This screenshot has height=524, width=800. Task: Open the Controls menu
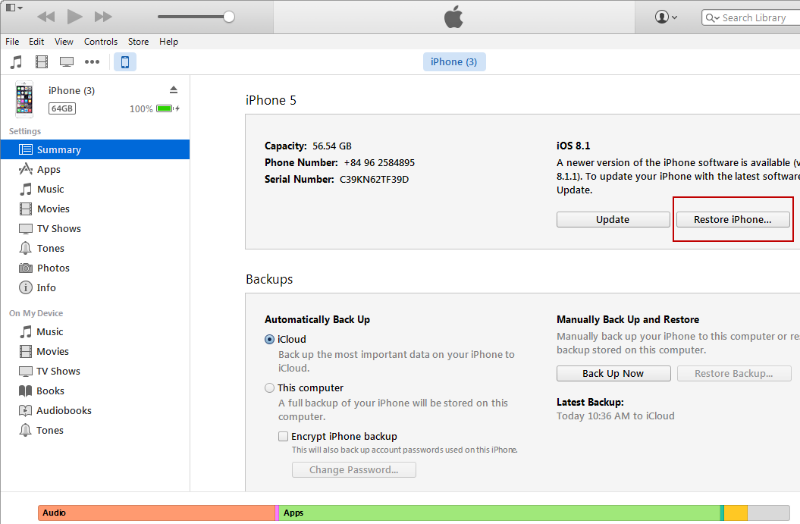pyautogui.click(x=101, y=42)
